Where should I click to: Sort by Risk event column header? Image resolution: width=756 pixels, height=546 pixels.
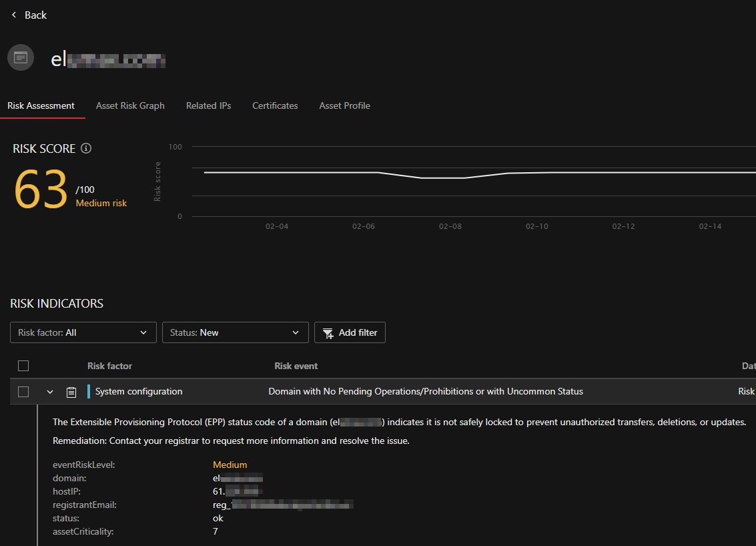tap(296, 366)
